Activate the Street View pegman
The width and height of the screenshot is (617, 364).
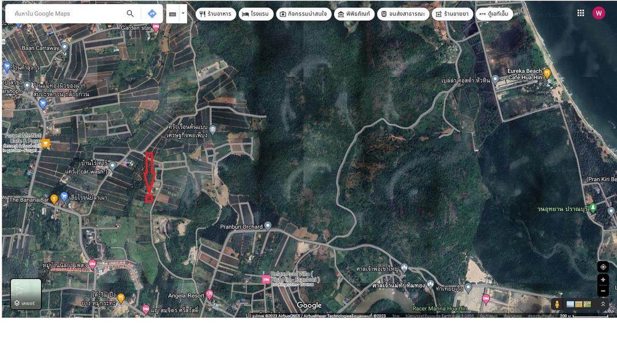(557, 304)
